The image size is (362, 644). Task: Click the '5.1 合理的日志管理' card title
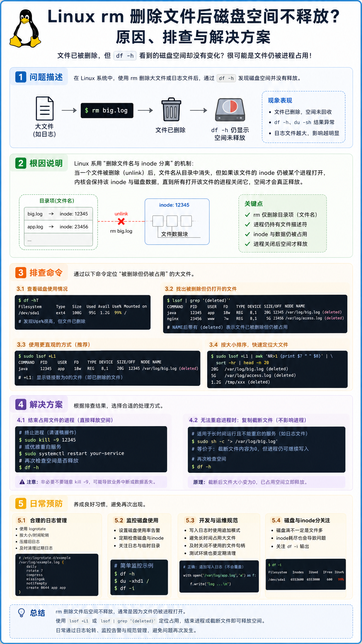[42, 520]
